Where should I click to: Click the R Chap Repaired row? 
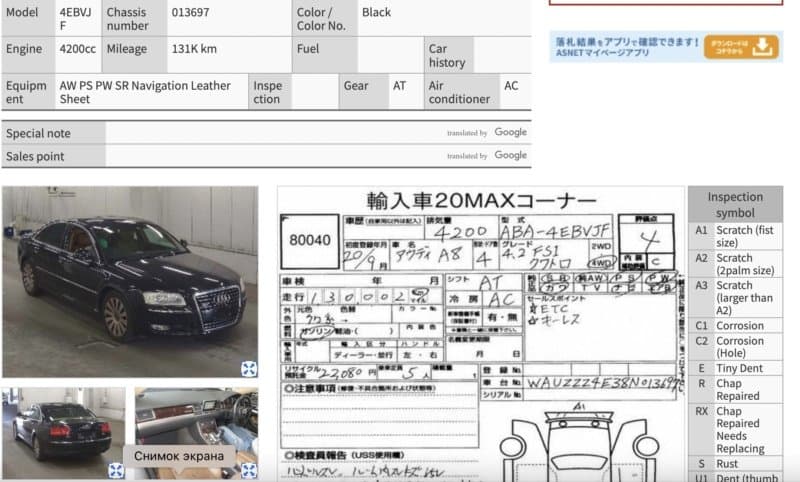tap(735, 390)
